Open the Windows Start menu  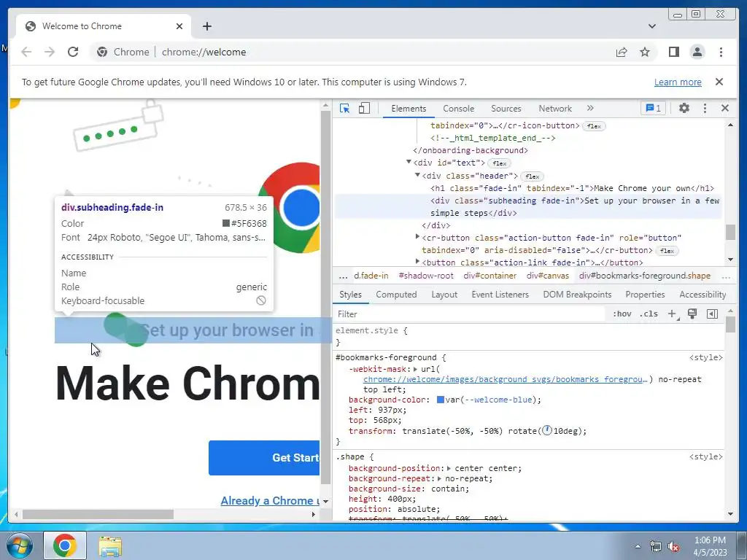tap(20, 545)
